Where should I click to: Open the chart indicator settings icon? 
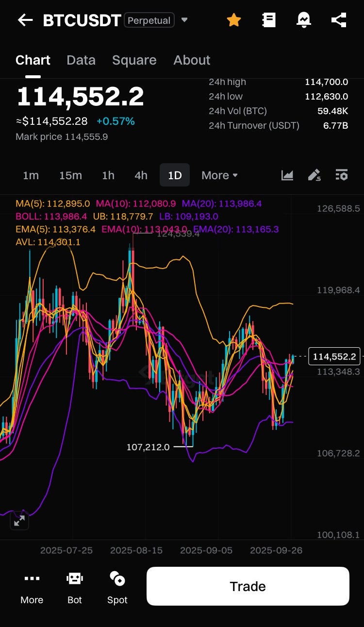point(342,175)
